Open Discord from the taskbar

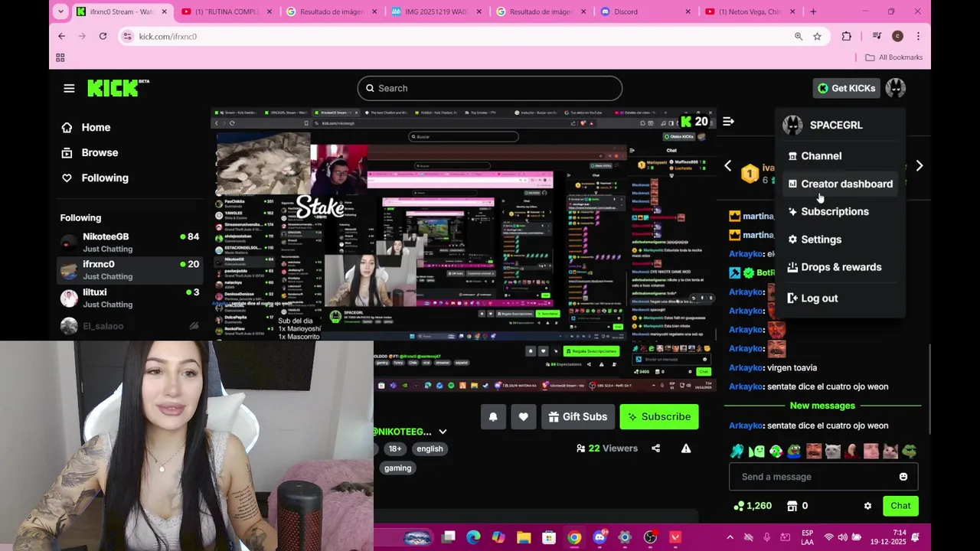tap(599, 537)
